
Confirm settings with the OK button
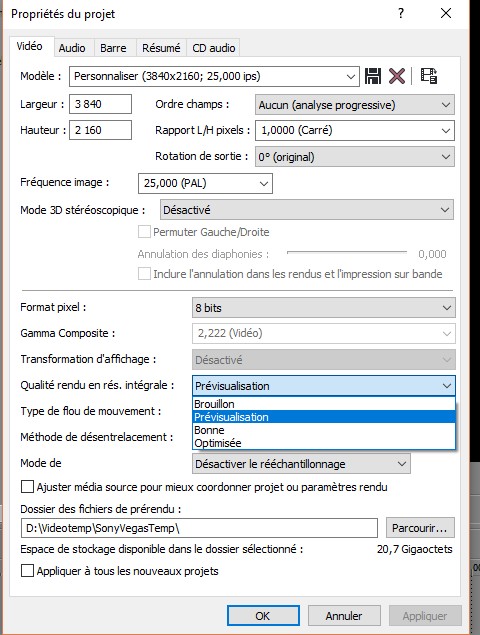pyautogui.click(x=263, y=616)
